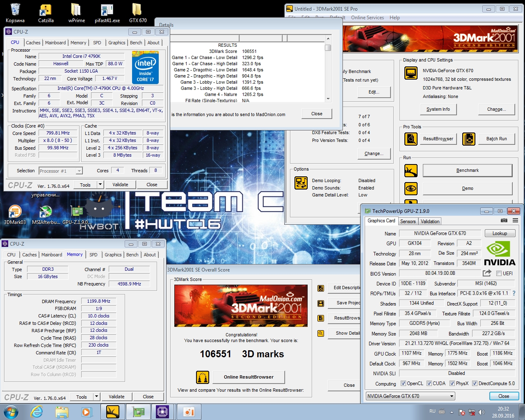The height and width of the screenshot is (420, 525).
Task: Switch to Mainboard tab in top CPU-Z window
Action: point(55,43)
